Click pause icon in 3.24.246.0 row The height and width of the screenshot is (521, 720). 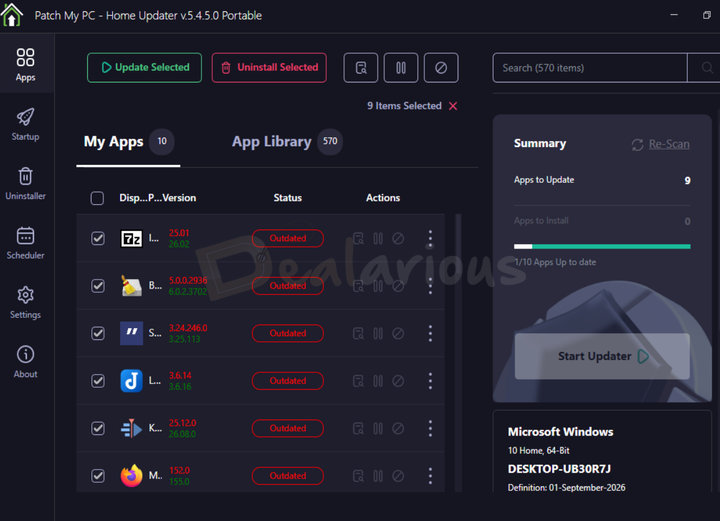tap(378, 333)
